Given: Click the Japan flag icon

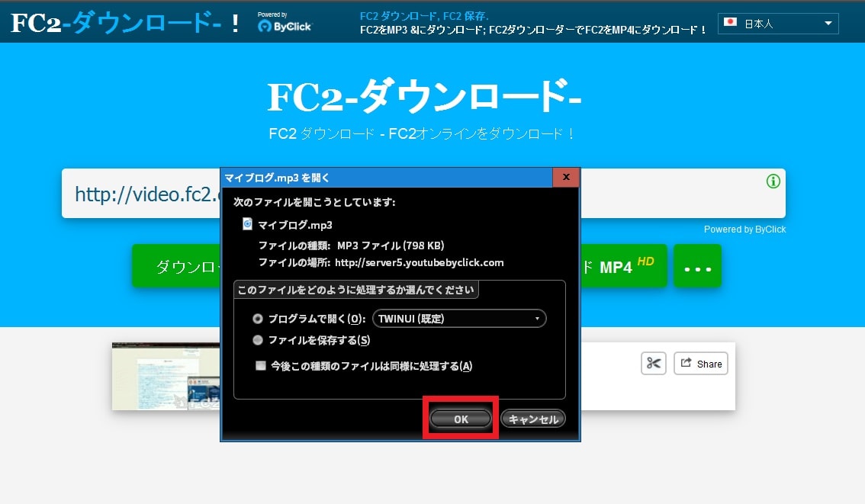Looking at the screenshot, I should pos(731,22).
